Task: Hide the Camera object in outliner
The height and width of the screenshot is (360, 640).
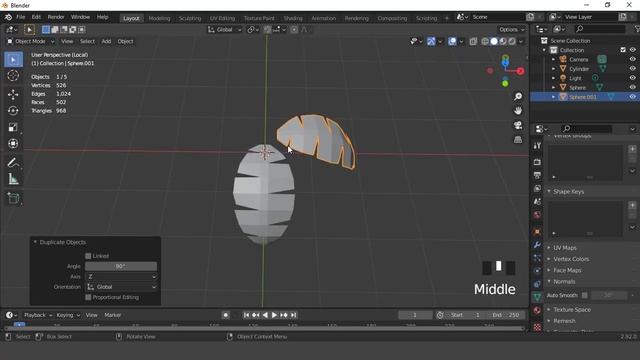Action: point(632,59)
